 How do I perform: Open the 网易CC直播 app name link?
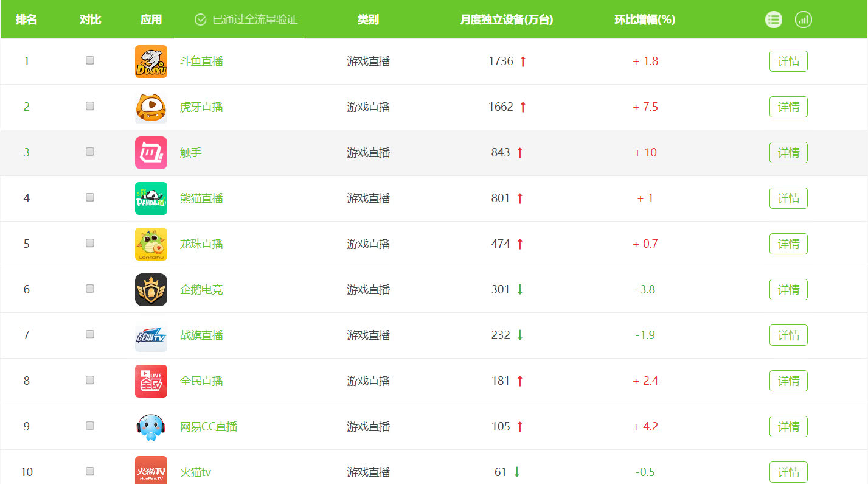click(209, 427)
